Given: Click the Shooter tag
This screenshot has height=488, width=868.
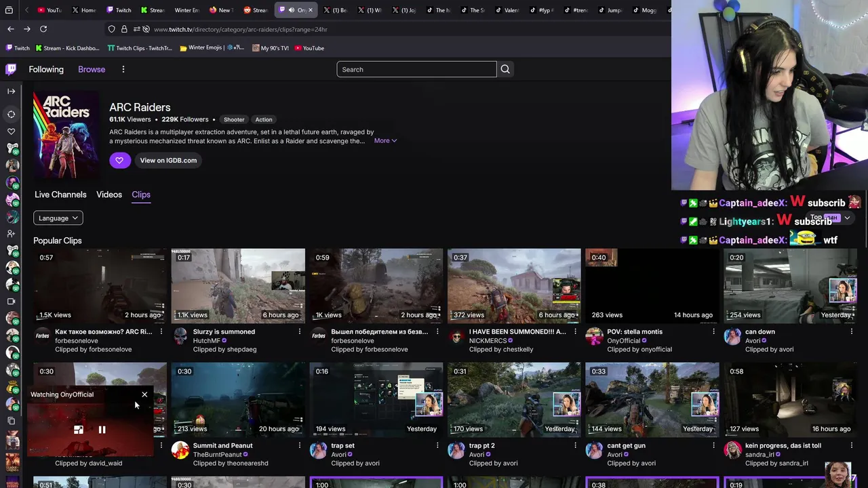Looking at the screenshot, I should click(234, 120).
